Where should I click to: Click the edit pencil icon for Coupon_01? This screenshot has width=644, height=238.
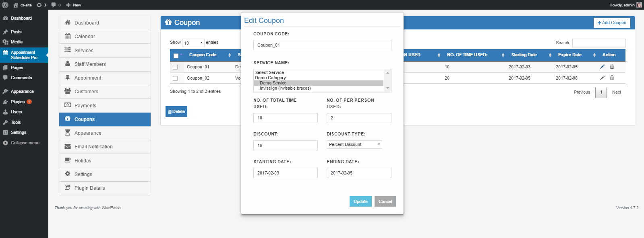pos(602,67)
